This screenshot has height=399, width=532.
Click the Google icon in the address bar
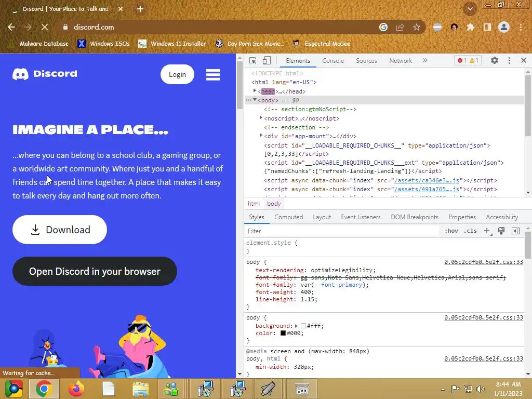(383, 27)
